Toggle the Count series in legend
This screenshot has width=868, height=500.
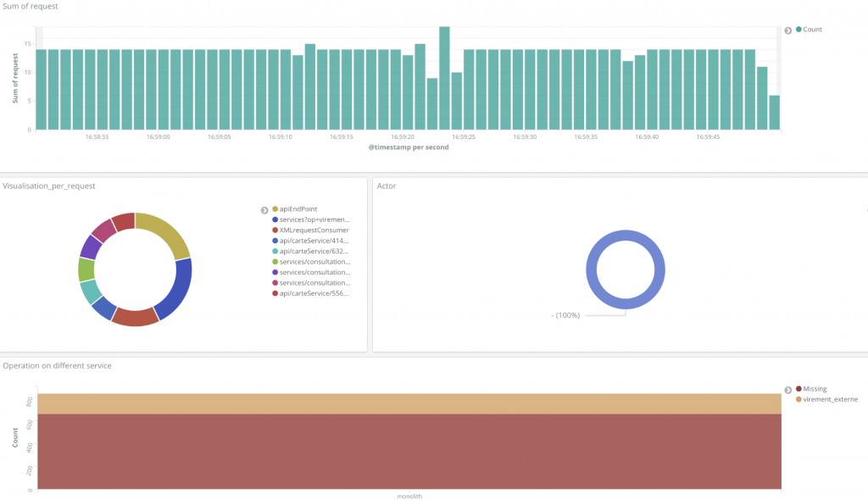tap(811, 30)
